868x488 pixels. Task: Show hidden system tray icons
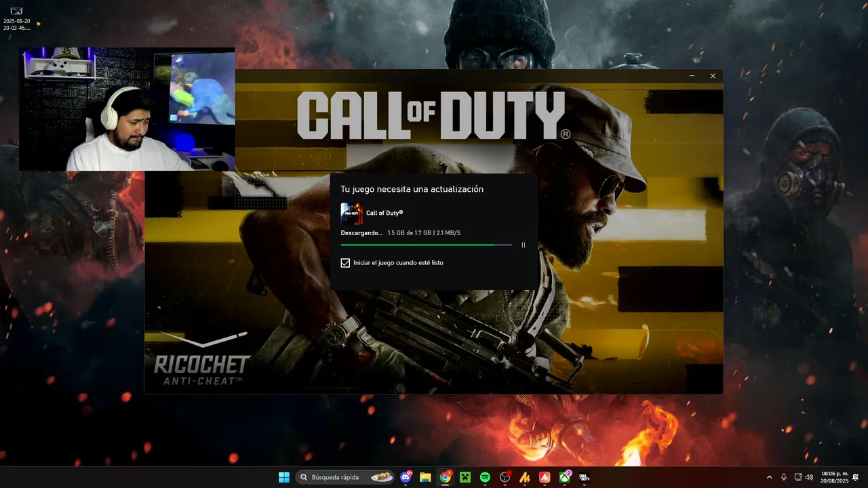[x=769, y=477]
